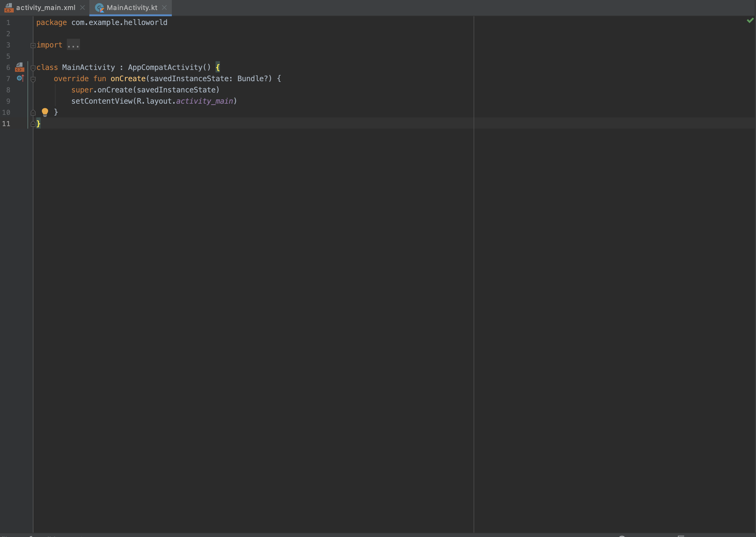The image size is (756, 537).
Task: Click the folded import placeholder dots
Action: coord(72,45)
